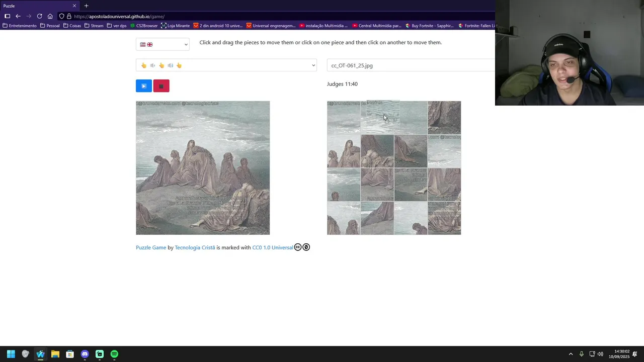
Task: Open the Stream bookmarks folder
Action: click(94, 26)
